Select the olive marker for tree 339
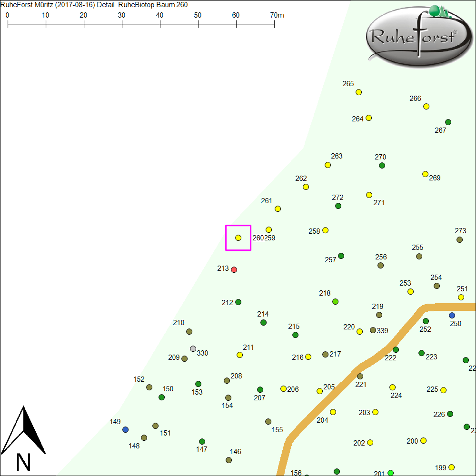This screenshot has height=476, width=476. pos(373,330)
